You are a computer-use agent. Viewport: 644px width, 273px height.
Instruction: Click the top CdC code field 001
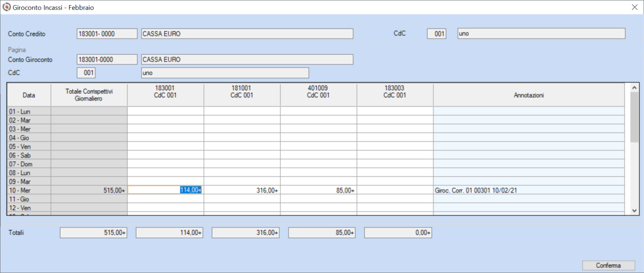coord(436,34)
